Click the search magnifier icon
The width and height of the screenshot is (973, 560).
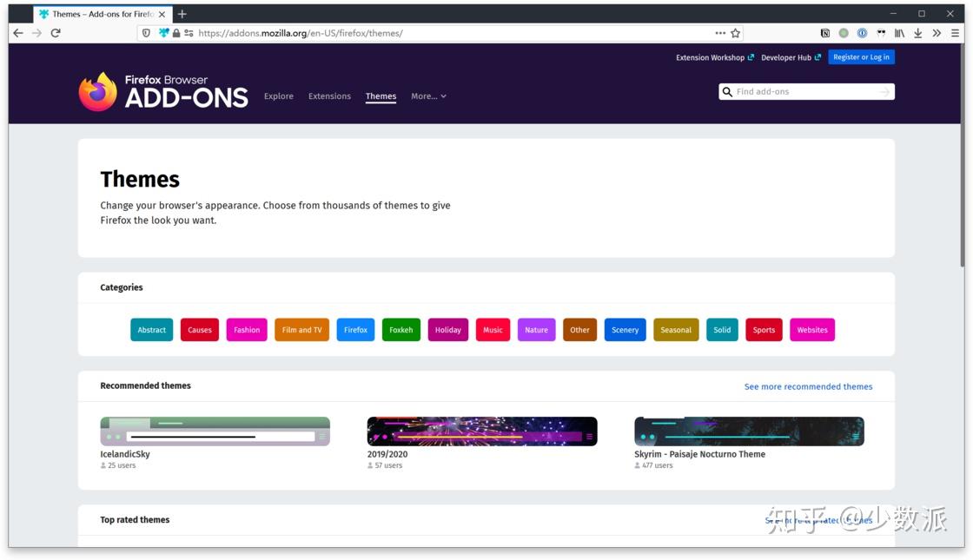pos(727,92)
